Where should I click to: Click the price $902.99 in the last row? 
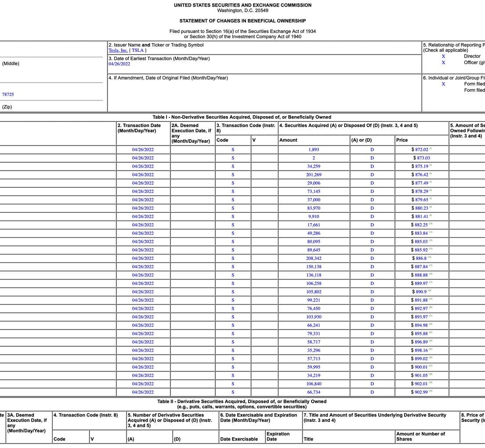(420, 392)
